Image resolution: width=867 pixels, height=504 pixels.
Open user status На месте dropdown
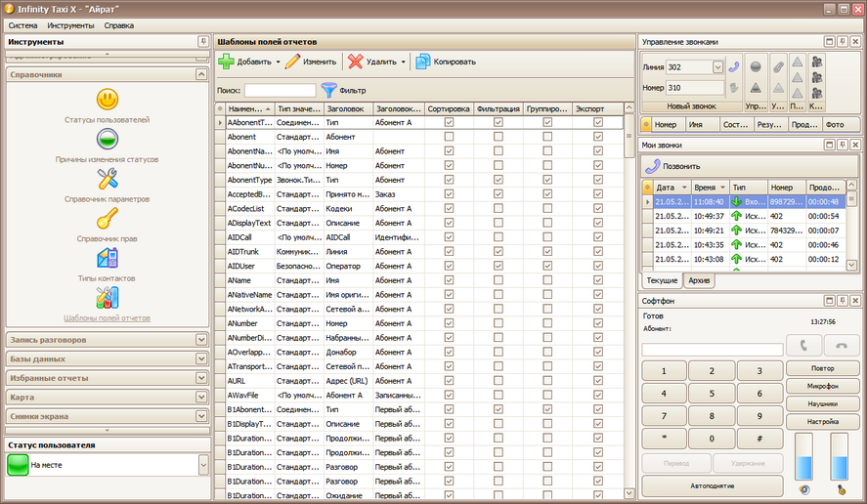[x=203, y=465]
